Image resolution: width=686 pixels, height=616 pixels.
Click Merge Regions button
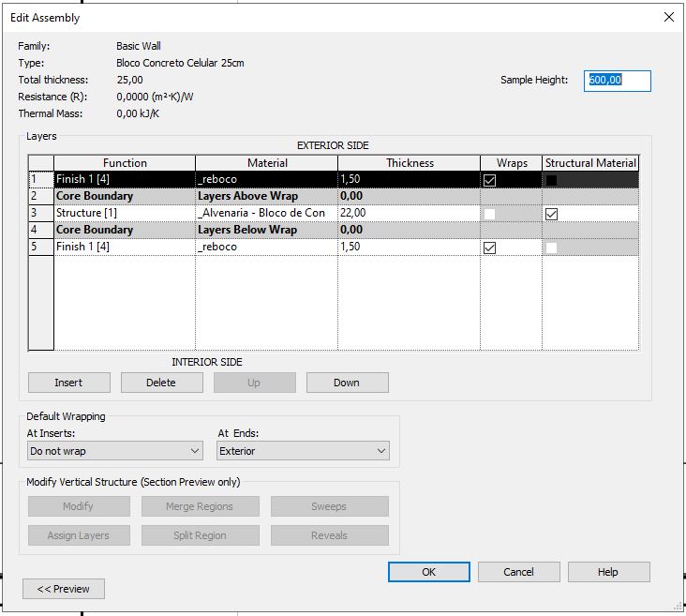(200, 506)
